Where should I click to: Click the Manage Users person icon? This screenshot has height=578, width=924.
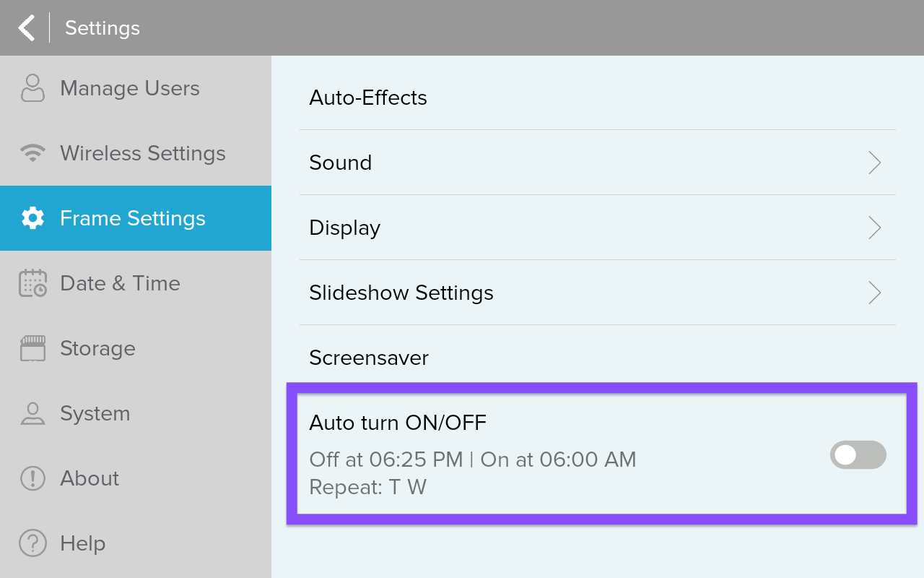pyautogui.click(x=32, y=88)
